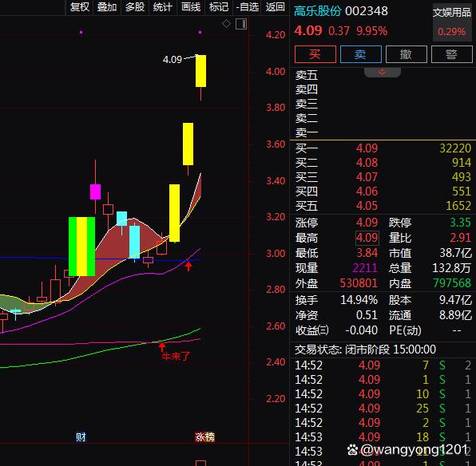Open the 复权 menu item
Viewport: 476px width, 466px height.
[x=80, y=6]
